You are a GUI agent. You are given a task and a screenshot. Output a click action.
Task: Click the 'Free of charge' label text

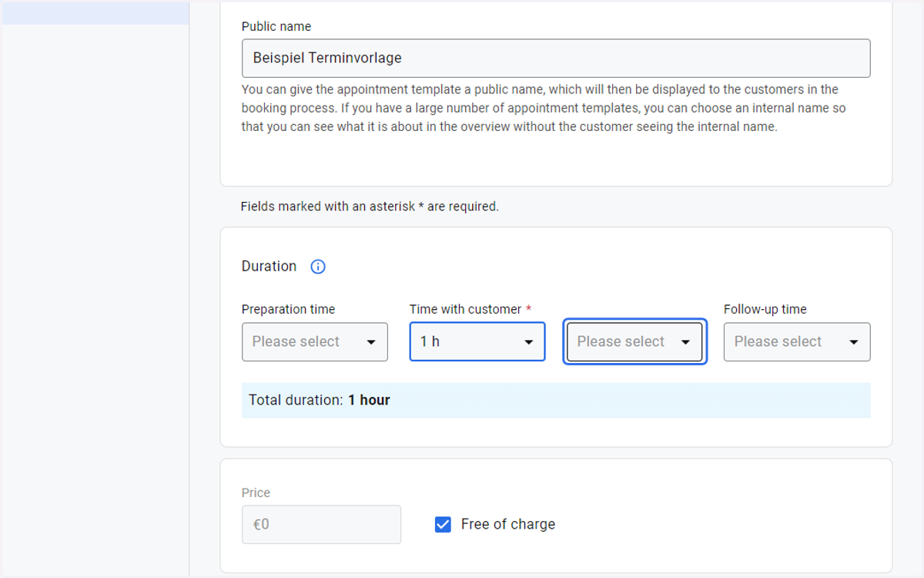click(508, 524)
